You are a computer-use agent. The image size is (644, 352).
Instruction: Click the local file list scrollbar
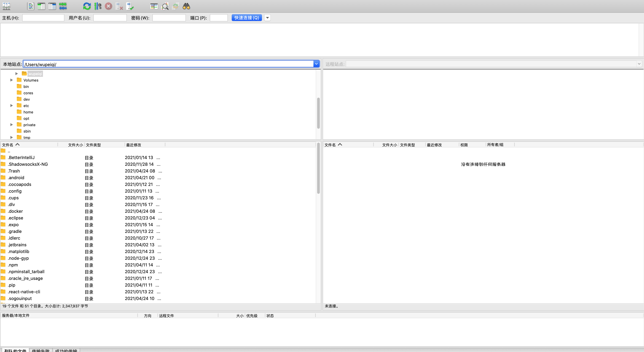(318, 168)
